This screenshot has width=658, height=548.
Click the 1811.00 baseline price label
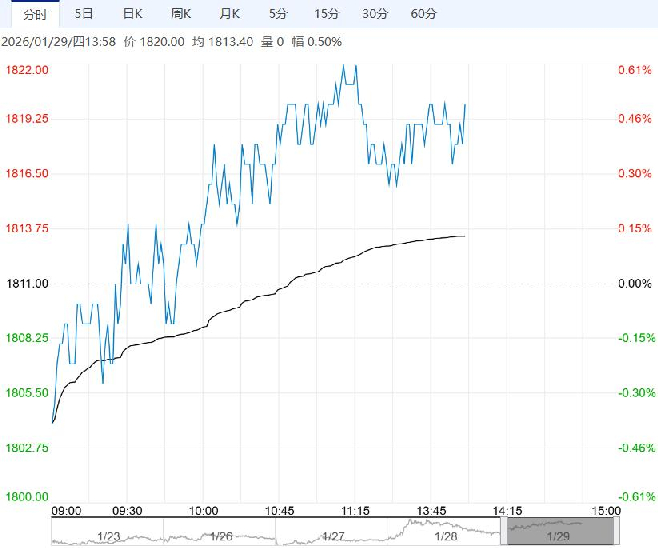pyautogui.click(x=28, y=284)
